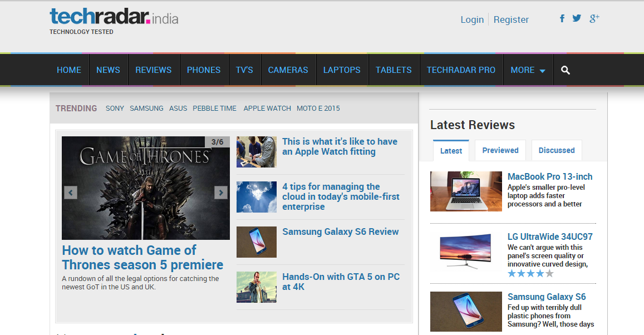Screen dimensions: 644x335
Task: Click the Twitter bird icon
Action: click(x=577, y=18)
